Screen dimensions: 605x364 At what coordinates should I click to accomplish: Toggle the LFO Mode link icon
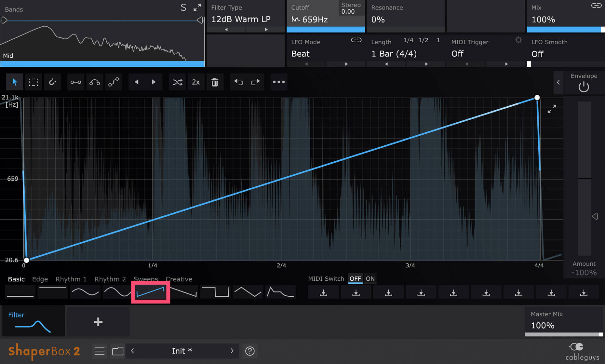[x=356, y=40]
